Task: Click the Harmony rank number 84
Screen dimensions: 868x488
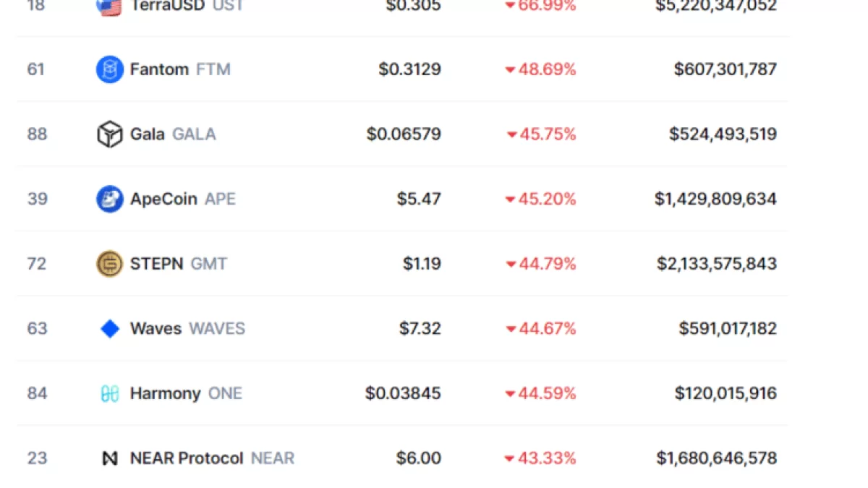Action: [37, 393]
